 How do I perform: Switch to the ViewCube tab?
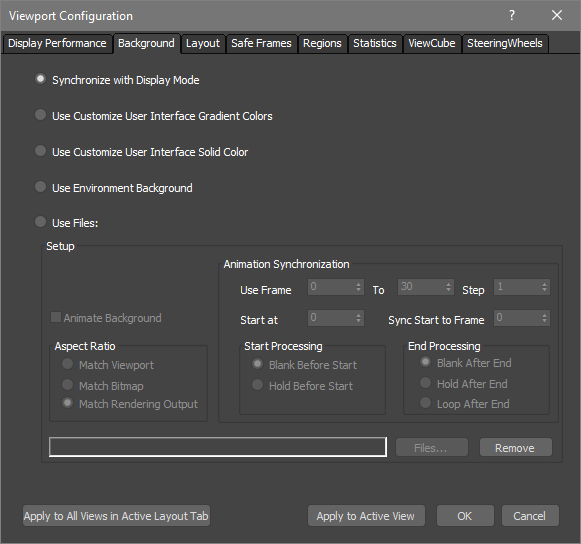432,43
